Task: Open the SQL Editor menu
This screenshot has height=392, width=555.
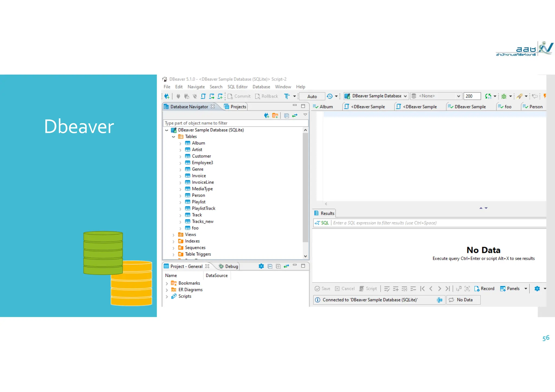Action: tap(237, 87)
